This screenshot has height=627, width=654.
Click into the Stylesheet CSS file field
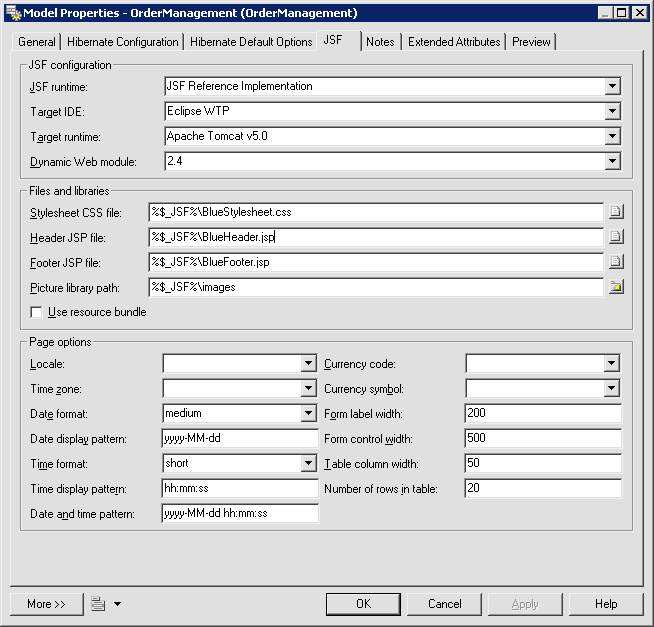(x=376, y=212)
